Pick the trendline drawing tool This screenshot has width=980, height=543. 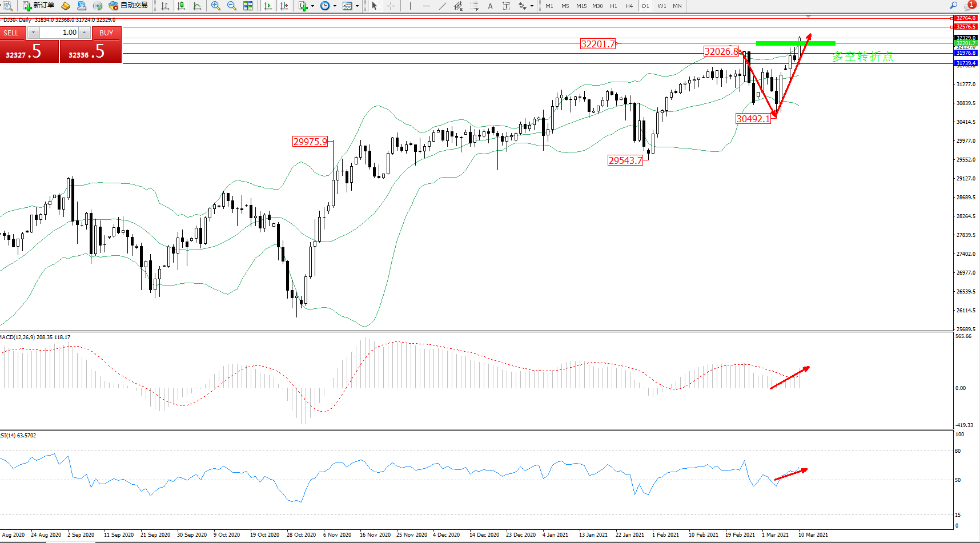pyautogui.click(x=443, y=6)
